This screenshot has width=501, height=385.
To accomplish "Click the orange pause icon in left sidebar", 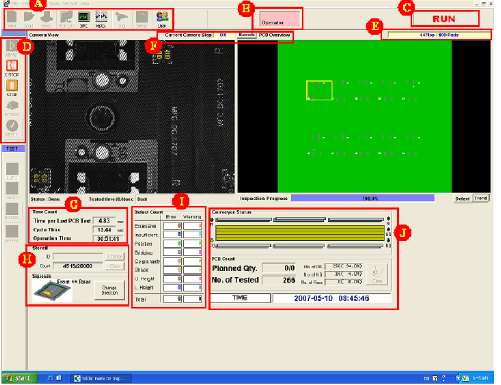I will point(12,85).
